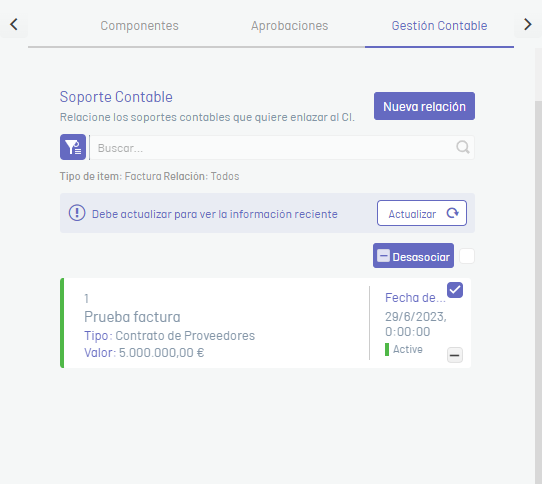Screen dimensions: 546x490
Task: Switch to the Componentes tab
Action: 139,26
